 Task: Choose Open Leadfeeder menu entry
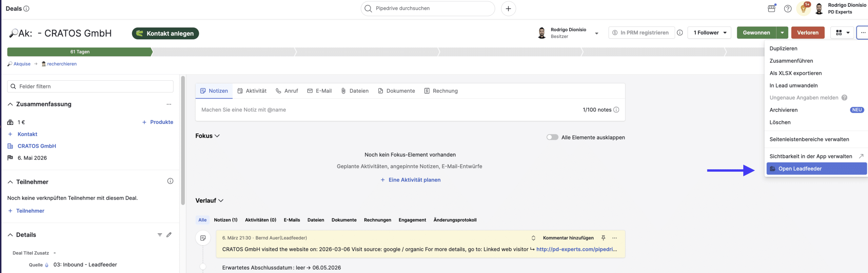[x=816, y=169]
